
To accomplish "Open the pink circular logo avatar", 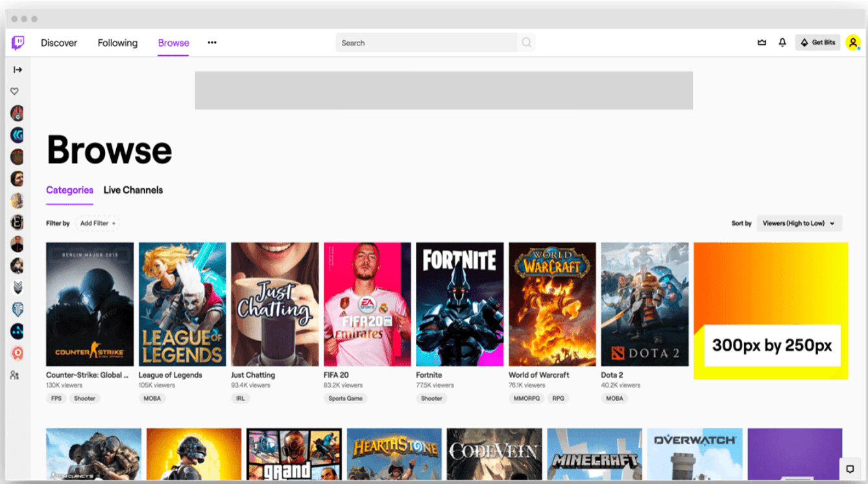I will 17,353.
